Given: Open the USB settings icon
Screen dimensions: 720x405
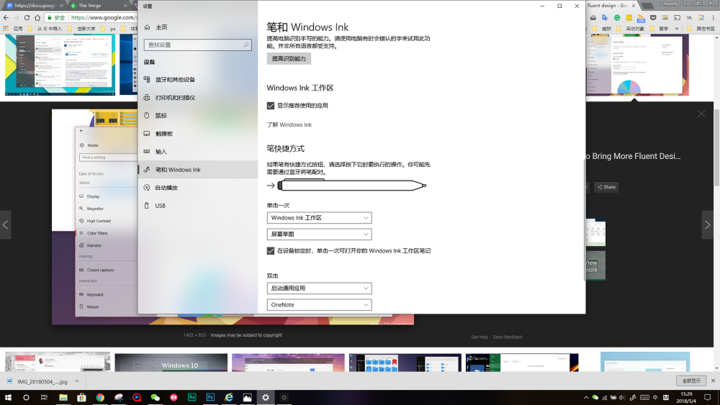Looking at the screenshot, I should 147,206.
